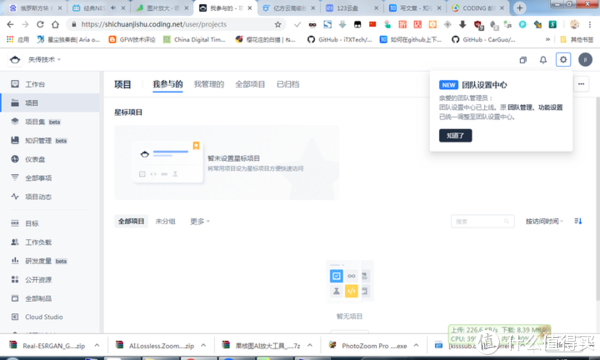Open 工作负载 workload in sidebar
Image resolution: width=600 pixels, height=360 pixels.
click(x=50, y=242)
